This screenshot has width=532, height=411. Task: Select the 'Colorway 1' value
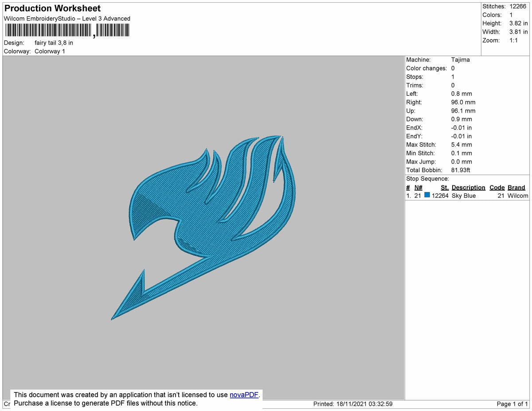pos(50,51)
